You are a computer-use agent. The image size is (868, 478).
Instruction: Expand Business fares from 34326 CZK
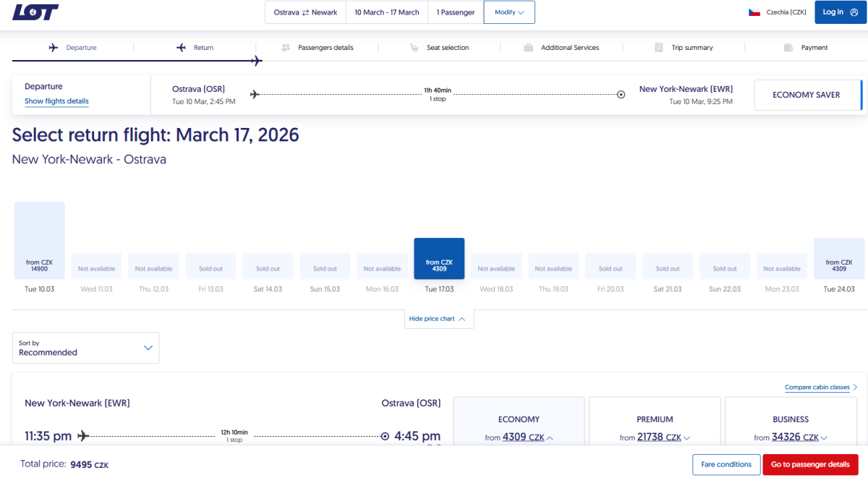point(790,437)
